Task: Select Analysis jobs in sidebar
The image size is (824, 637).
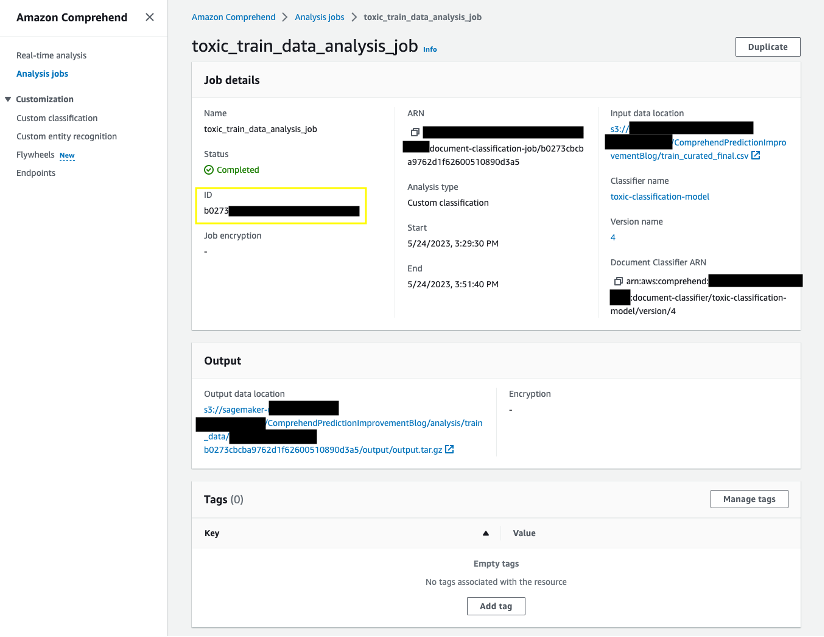Action: click(x=42, y=74)
